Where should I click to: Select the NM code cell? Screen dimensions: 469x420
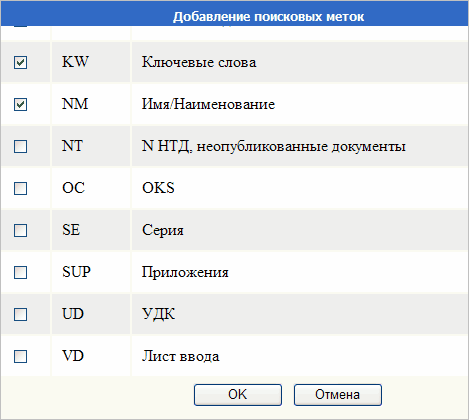tap(91, 104)
